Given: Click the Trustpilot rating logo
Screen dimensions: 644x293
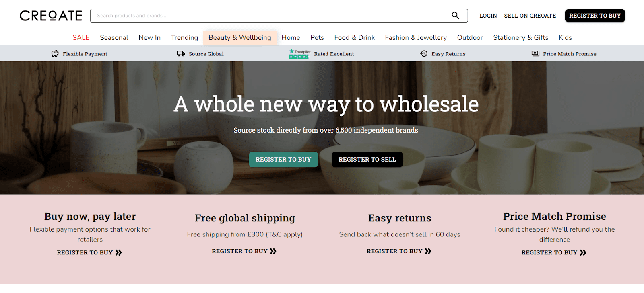Looking at the screenshot, I should pyautogui.click(x=300, y=54).
